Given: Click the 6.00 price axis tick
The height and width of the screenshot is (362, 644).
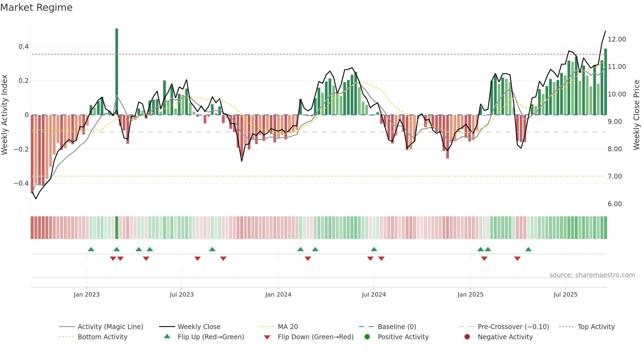Looking at the screenshot, I should [615, 204].
